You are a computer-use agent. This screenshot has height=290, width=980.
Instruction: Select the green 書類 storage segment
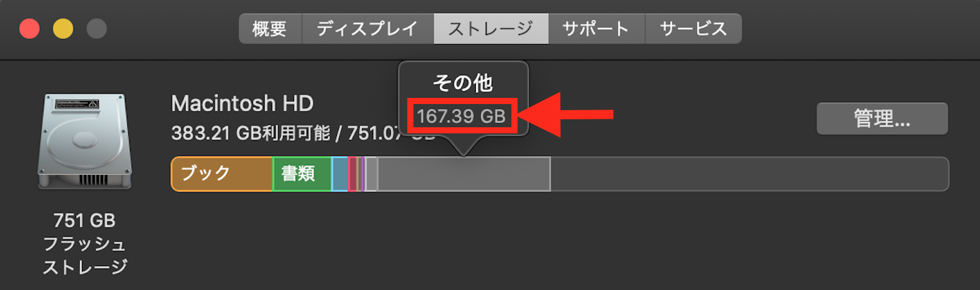(x=302, y=174)
